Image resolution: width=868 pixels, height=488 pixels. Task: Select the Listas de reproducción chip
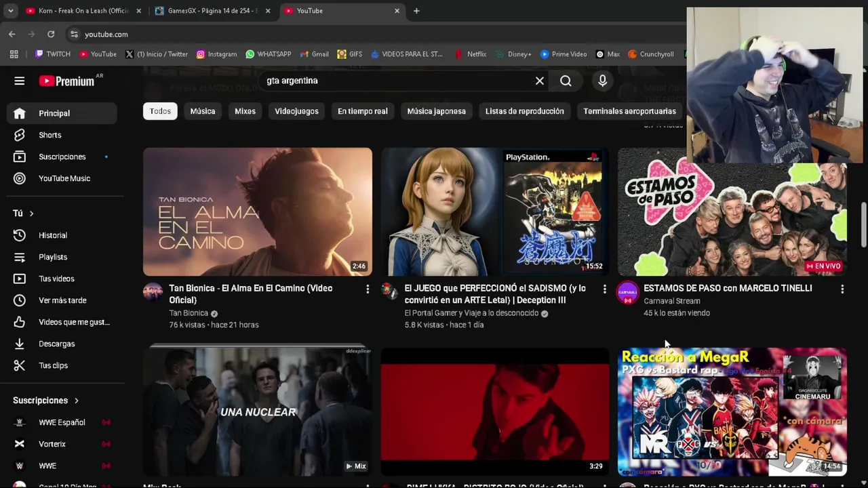[x=525, y=111]
